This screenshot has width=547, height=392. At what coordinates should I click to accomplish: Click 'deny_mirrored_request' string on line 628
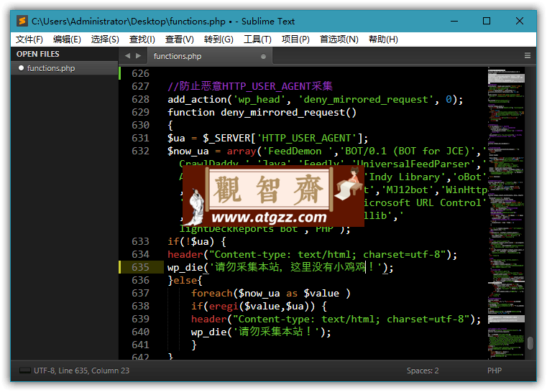coord(367,100)
